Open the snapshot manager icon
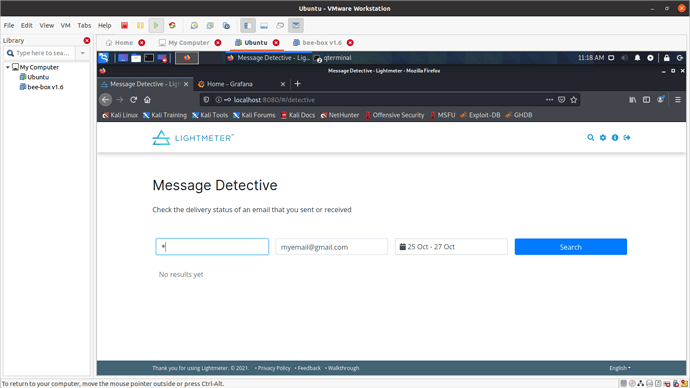 (x=226, y=26)
